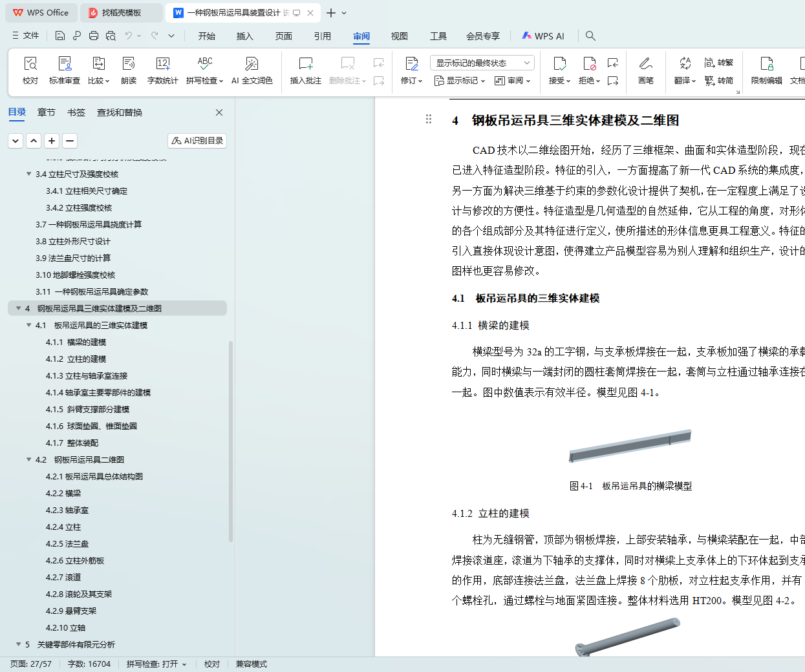805x672 pixels.
Task: Collapse the 4.1 板吊运吊具的三维实体建模 node
Action: 28,325
